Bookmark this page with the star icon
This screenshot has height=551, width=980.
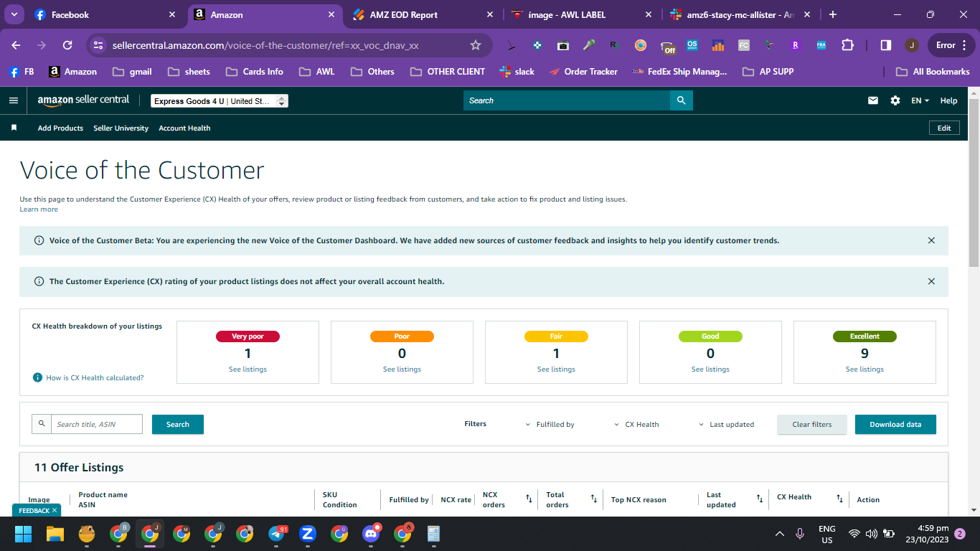pos(475,45)
